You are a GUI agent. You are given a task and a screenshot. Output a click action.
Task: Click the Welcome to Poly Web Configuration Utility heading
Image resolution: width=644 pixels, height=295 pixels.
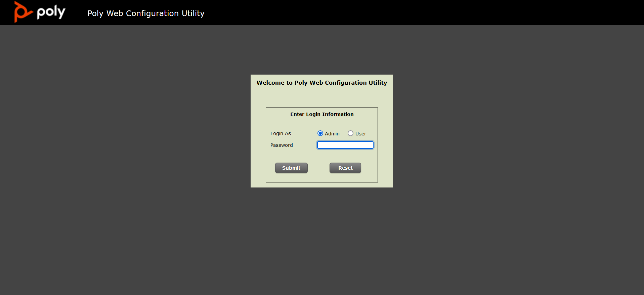pos(322,83)
